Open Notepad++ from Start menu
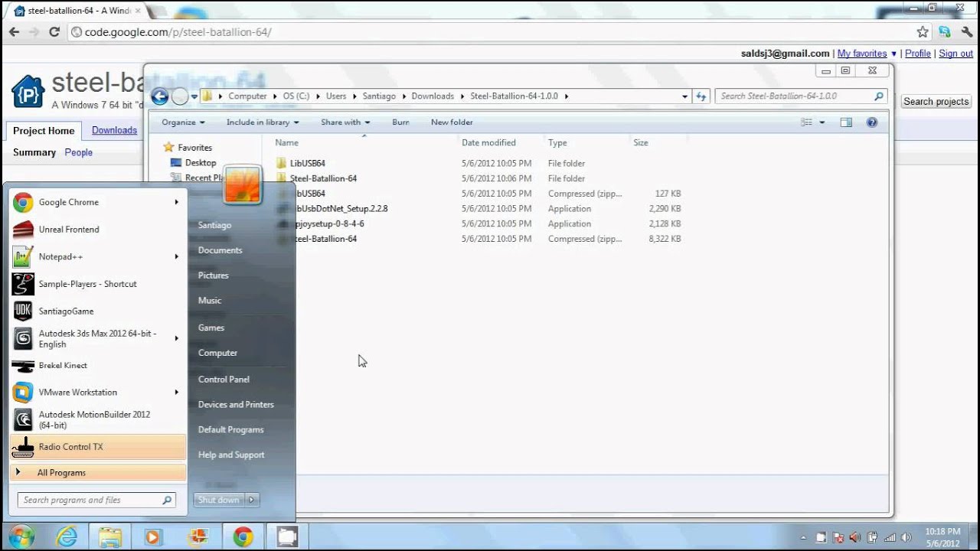This screenshot has height=551, width=980. [x=97, y=256]
